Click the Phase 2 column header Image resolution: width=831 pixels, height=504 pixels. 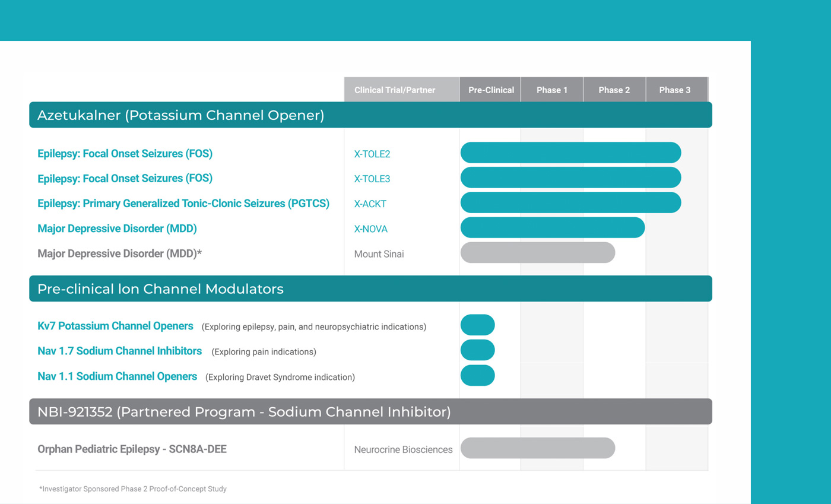pyautogui.click(x=614, y=90)
